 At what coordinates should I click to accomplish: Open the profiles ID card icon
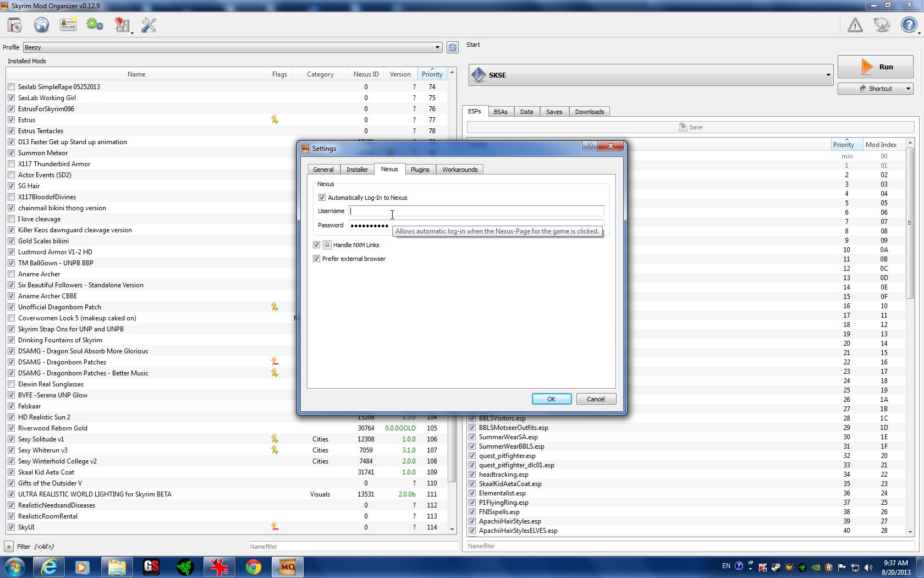click(68, 25)
